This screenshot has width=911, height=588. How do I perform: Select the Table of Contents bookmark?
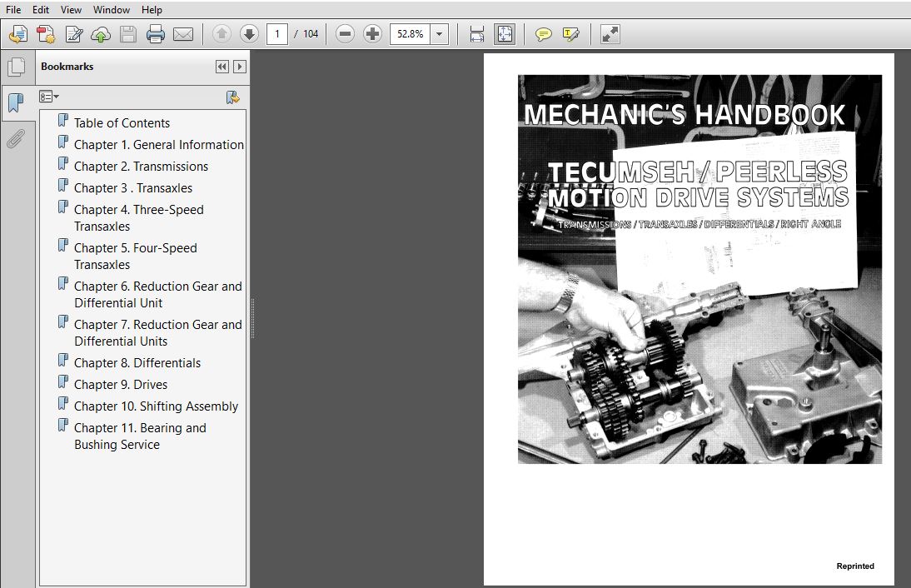point(122,123)
